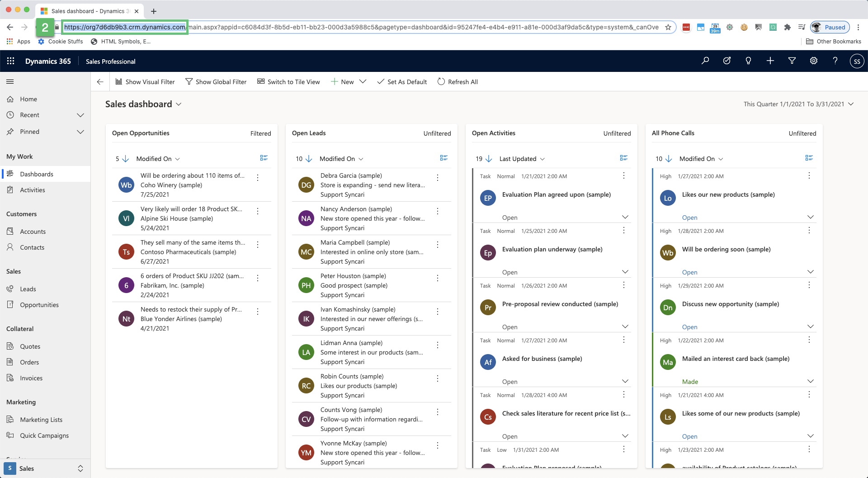Open the task flow checkmark icon

pyautogui.click(x=727, y=61)
